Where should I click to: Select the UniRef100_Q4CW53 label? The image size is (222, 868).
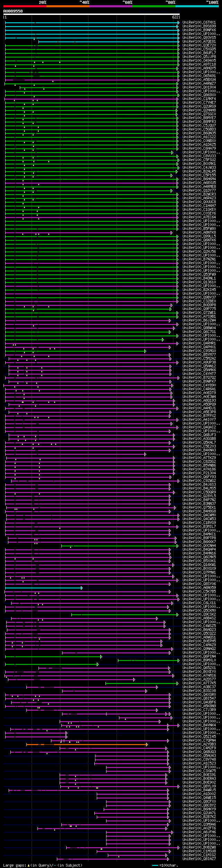(199, 519)
